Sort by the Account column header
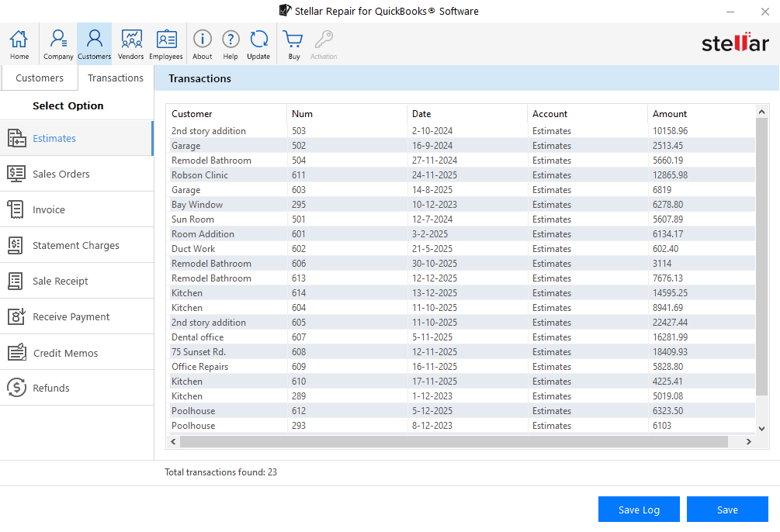The width and height of the screenshot is (780, 532). tap(588, 114)
